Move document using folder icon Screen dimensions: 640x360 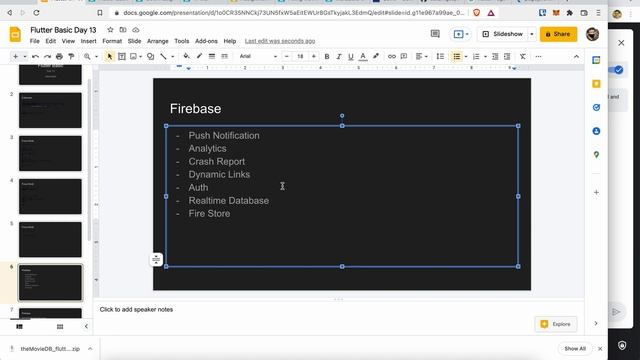123,30
